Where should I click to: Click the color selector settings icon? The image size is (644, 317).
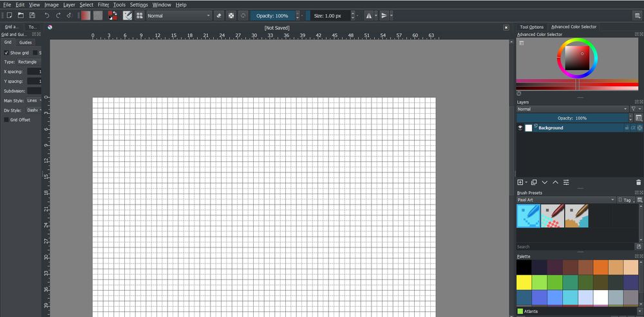(521, 43)
